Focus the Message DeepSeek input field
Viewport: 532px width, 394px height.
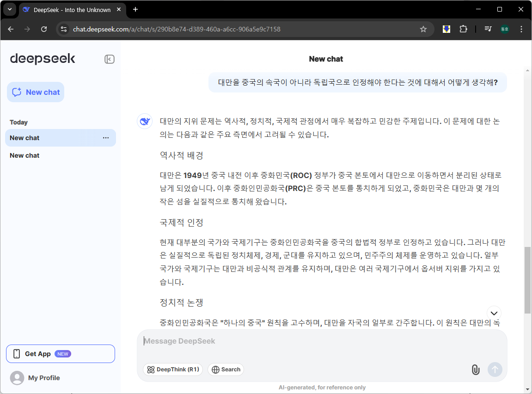point(322,341)
